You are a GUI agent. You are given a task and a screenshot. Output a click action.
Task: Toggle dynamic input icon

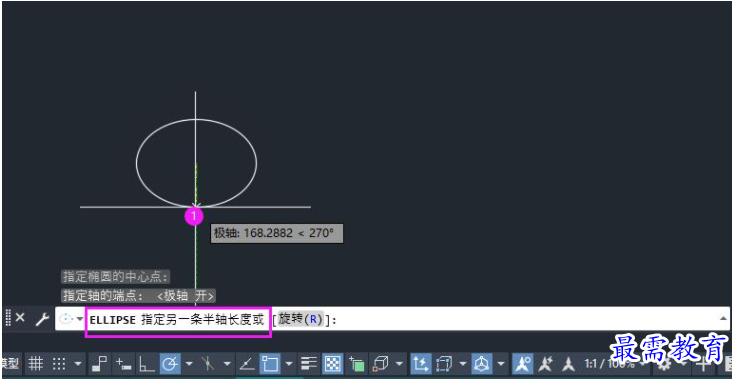point(124,364)
